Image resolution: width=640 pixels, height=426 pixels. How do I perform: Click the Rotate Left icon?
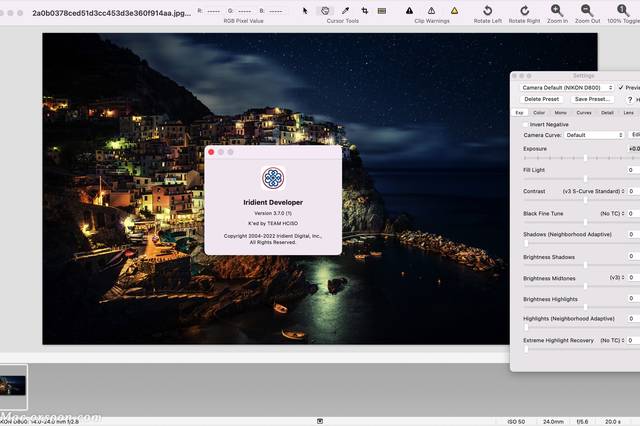(487, 10)
